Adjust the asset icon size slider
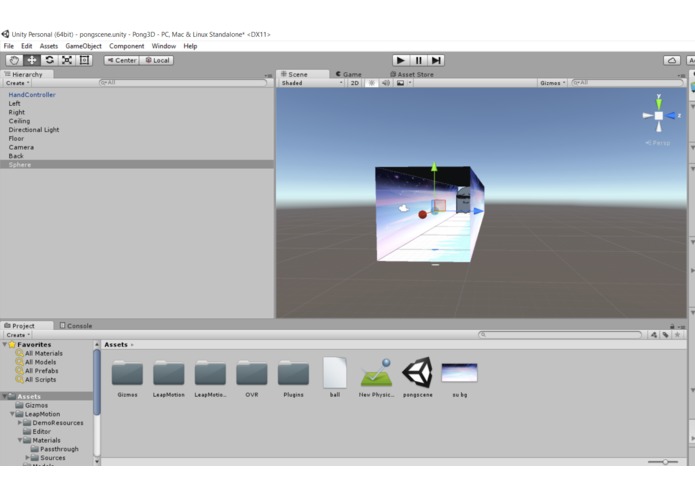 pyautogui.click(x=663, y=462)
